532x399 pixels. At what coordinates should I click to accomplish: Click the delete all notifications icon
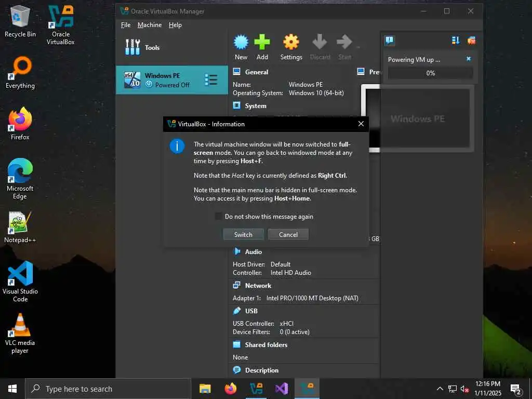click(471, 41)
